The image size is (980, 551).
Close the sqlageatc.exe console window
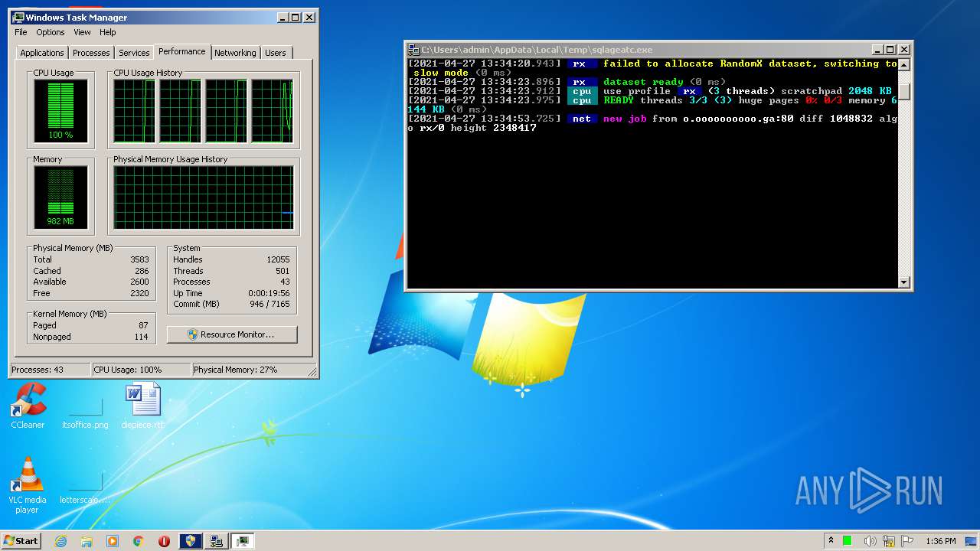[x=904, y=49]
